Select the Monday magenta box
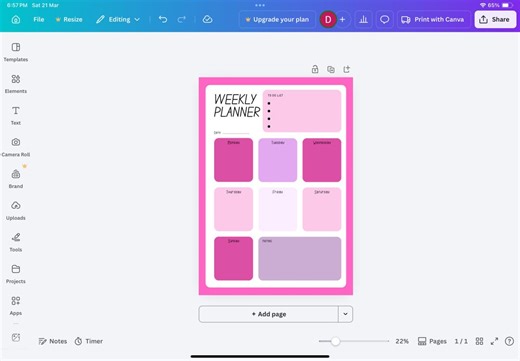The image size is (520, 361). click(x=233, y=160)
